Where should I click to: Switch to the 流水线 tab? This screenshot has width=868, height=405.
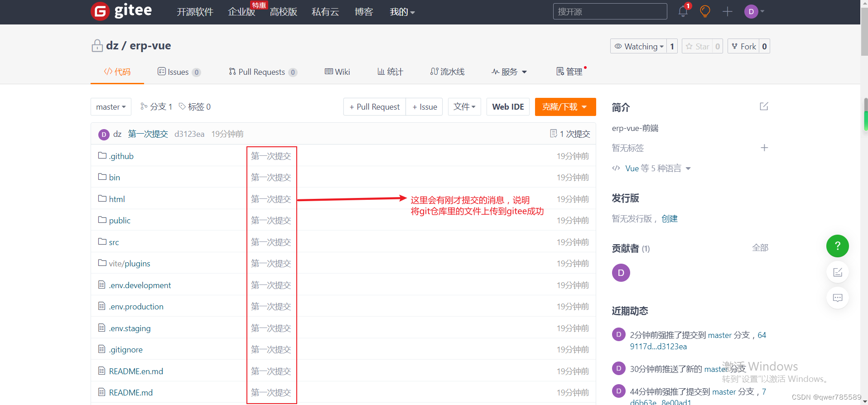(x=447, y=72)
